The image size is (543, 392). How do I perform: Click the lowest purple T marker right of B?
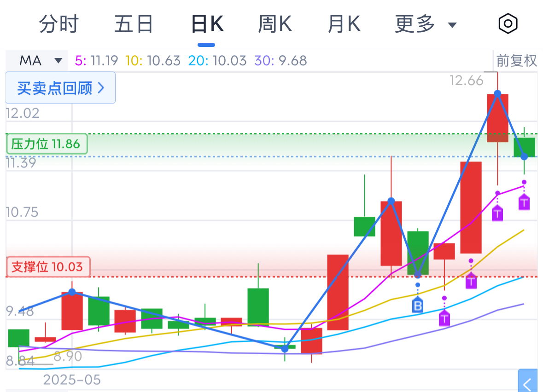444,318
